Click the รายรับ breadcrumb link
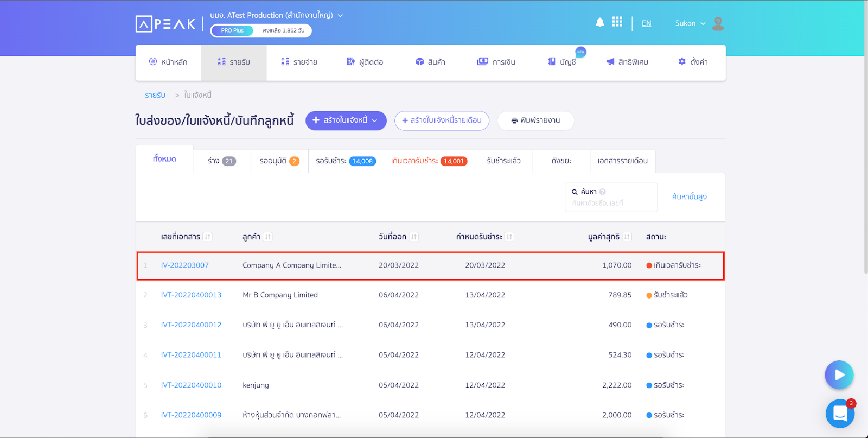The width and height of the screenshot is (868, 438). [155, 95]
